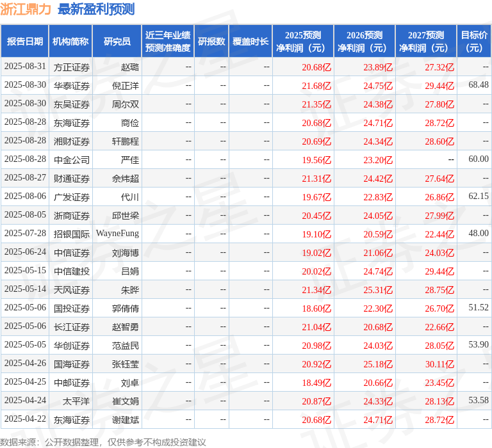Click the 2025-07-28 report date
The image size is (492, 448).
25,233
